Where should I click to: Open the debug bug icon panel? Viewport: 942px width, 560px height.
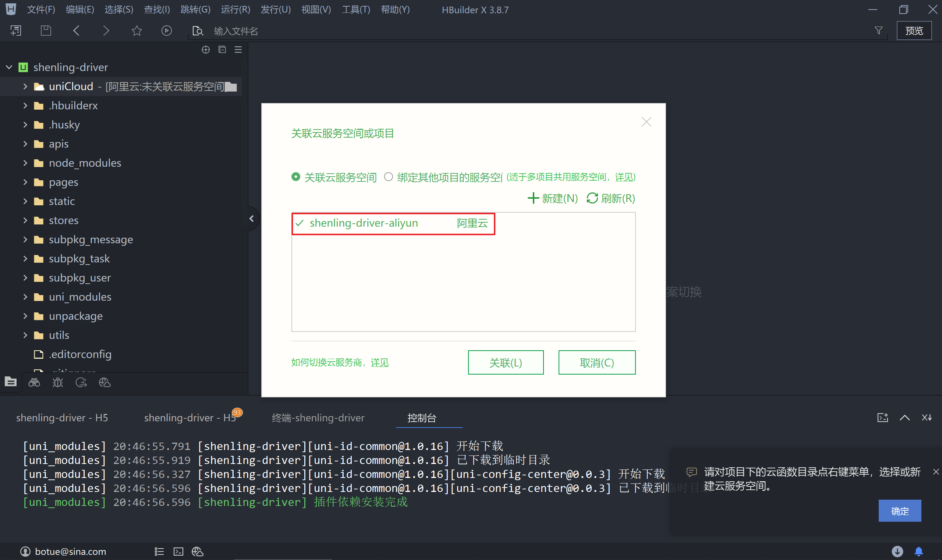point(58,383)
